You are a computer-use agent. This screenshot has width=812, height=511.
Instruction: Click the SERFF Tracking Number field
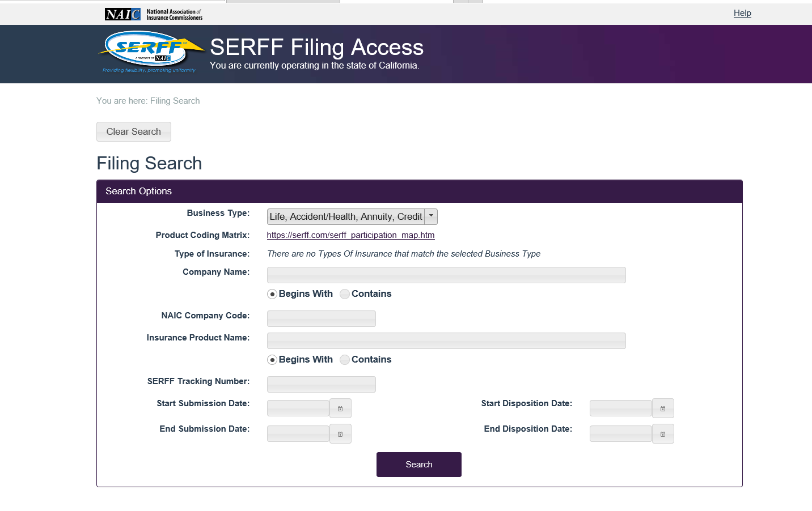[x=322, y=385]
